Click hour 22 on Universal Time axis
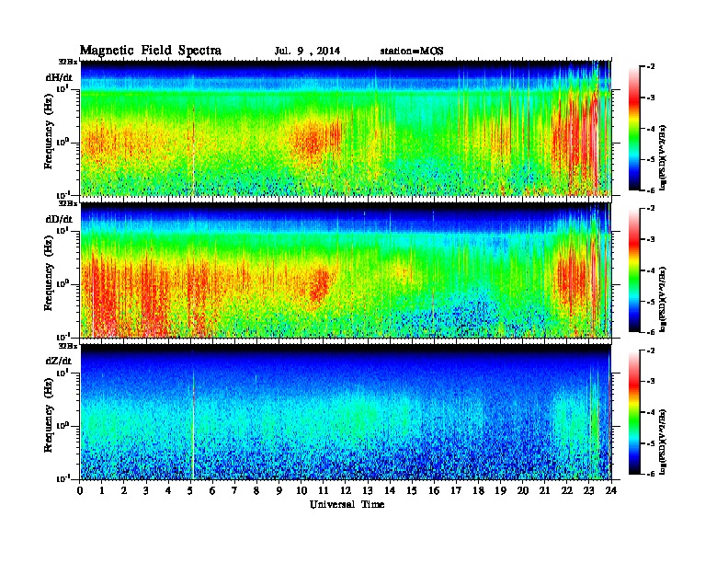 (x=567, y=491)
